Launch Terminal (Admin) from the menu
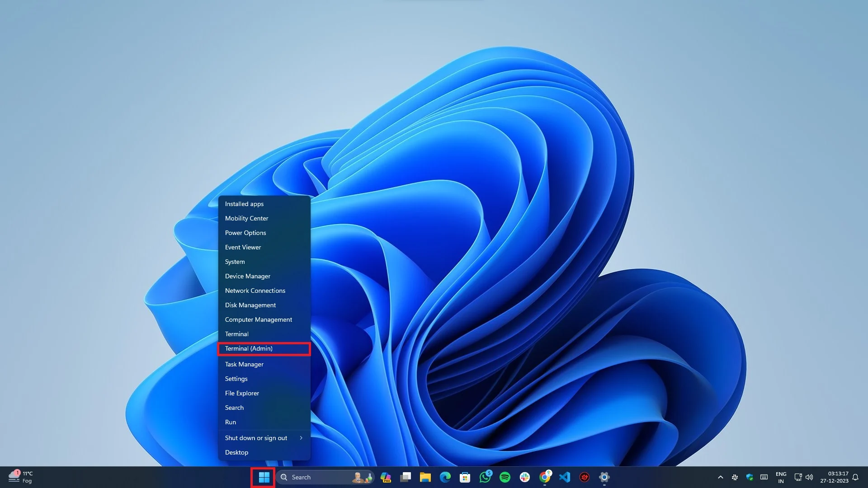868x488 pixels. [x=264, y=348]
